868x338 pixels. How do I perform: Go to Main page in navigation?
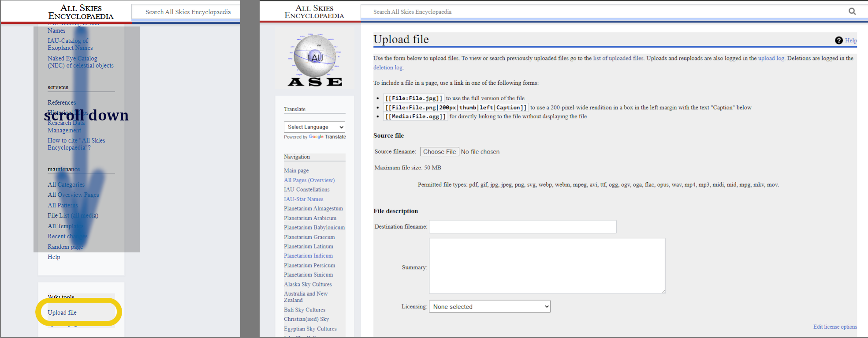(x=296, y=171)
